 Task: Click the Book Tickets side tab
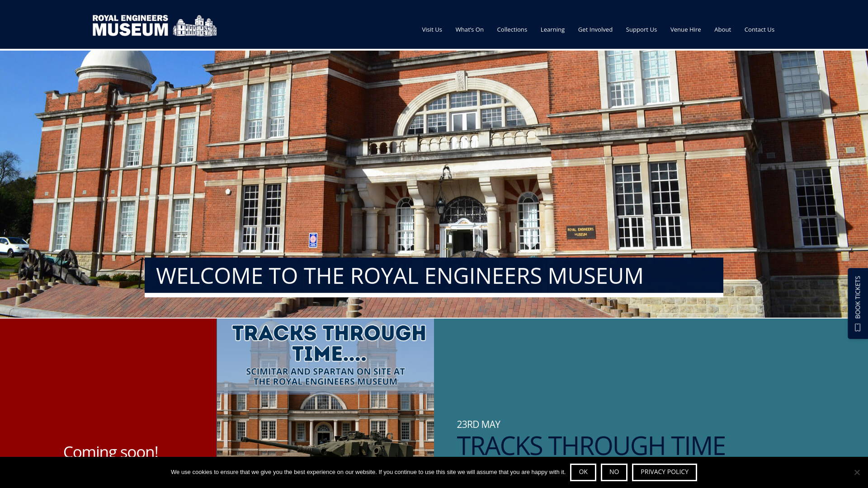(x=858, y=303)
